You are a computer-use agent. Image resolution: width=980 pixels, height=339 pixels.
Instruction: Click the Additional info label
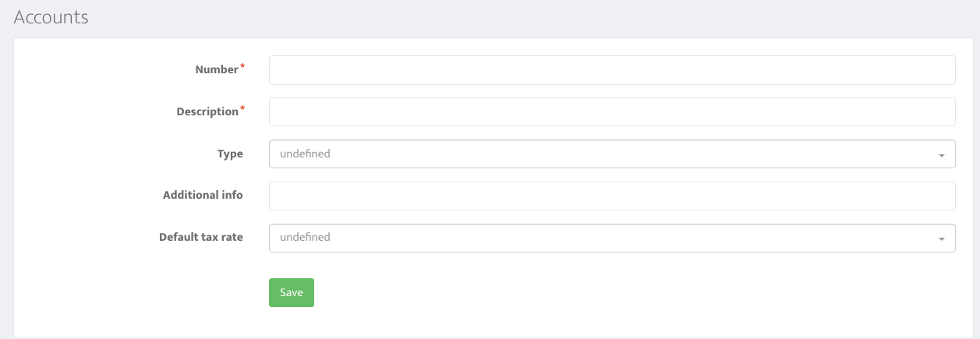click(x=203, y=195)
